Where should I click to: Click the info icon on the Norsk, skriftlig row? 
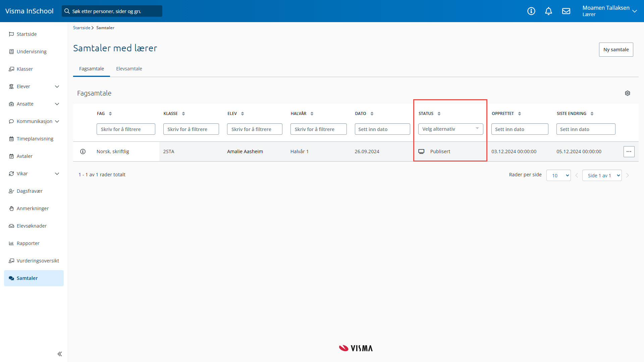[83, 152]
